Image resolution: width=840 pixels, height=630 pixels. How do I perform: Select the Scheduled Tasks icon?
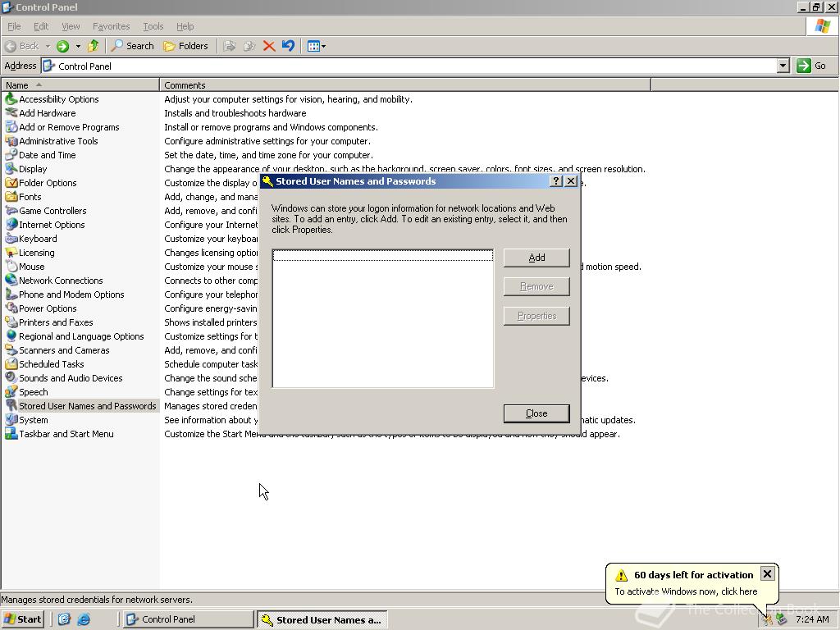pos(11,363)
